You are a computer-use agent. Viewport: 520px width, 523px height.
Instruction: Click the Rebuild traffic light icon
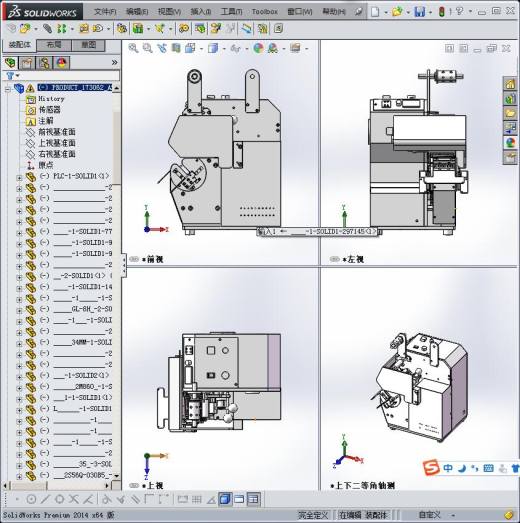[442, 12]
